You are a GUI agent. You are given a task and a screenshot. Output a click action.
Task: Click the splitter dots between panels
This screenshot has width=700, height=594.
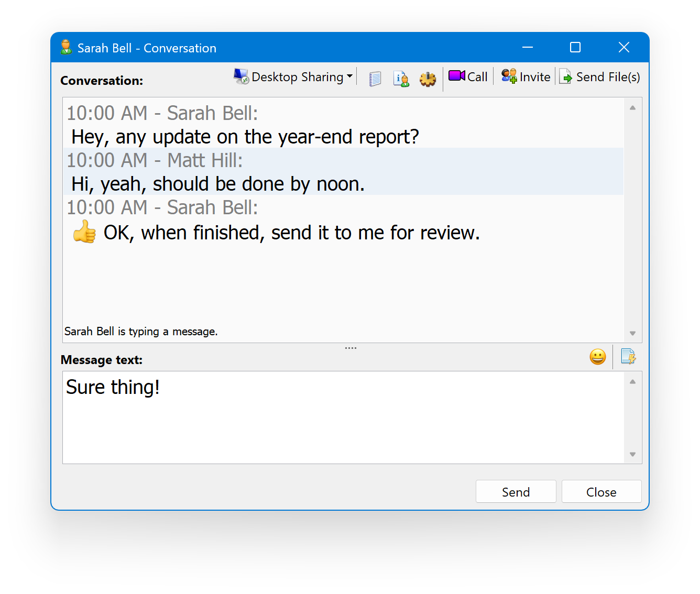[351, 347]
